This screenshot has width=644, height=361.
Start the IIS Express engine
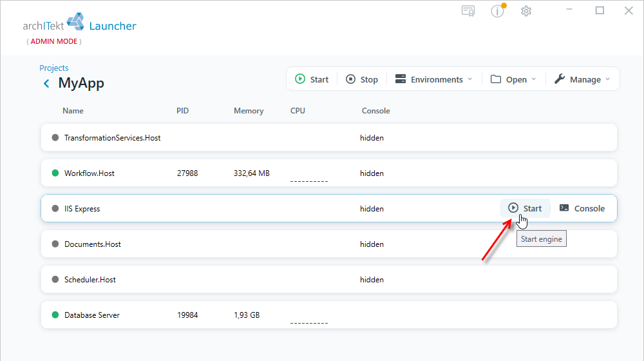pyautogui.click(x=525, y=208)
